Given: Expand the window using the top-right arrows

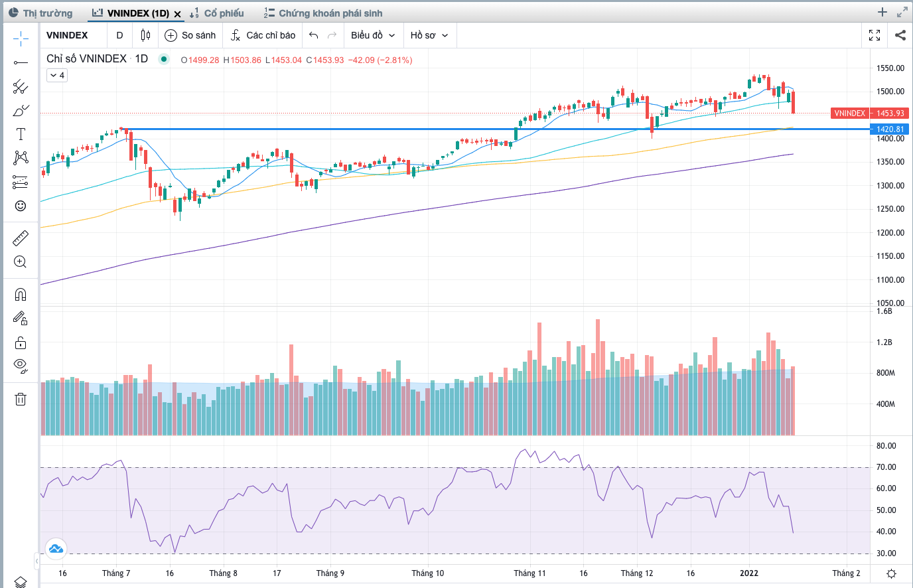Looking at the screenshot, I should click(902, 12).
